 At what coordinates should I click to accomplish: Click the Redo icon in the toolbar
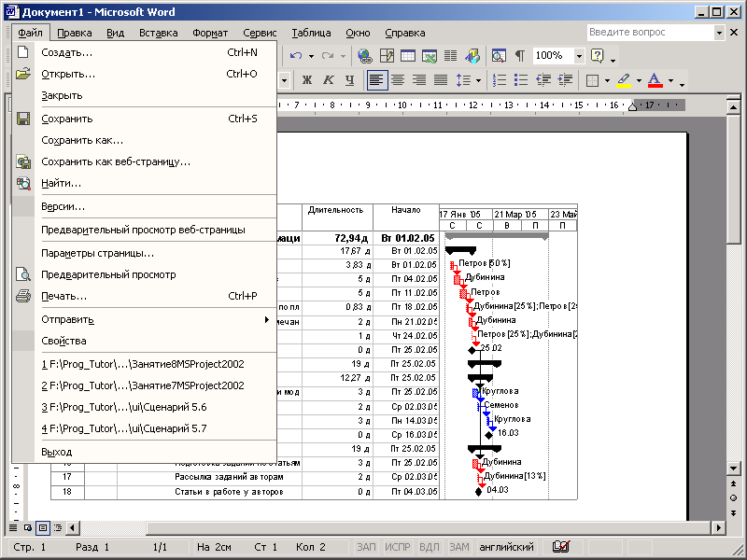(328, 56)
